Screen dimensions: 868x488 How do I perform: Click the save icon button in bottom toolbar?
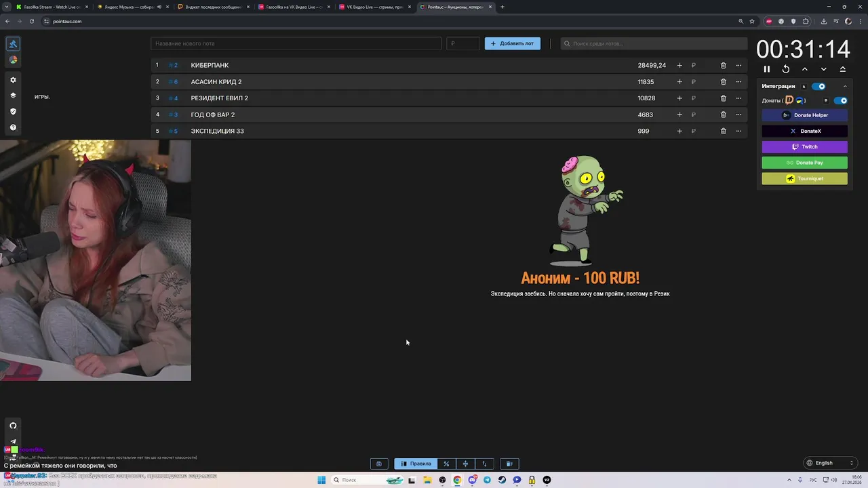pyautogui.click(x=379, y=464)
